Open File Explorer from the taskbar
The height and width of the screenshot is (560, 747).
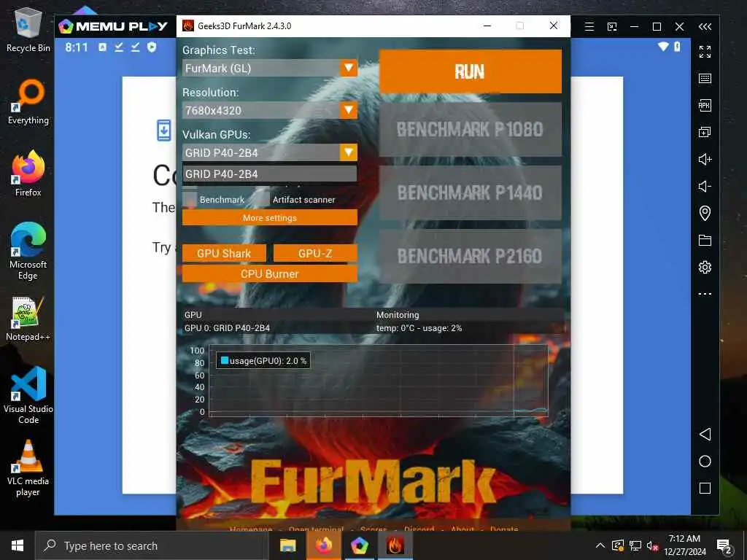point(287,545)
